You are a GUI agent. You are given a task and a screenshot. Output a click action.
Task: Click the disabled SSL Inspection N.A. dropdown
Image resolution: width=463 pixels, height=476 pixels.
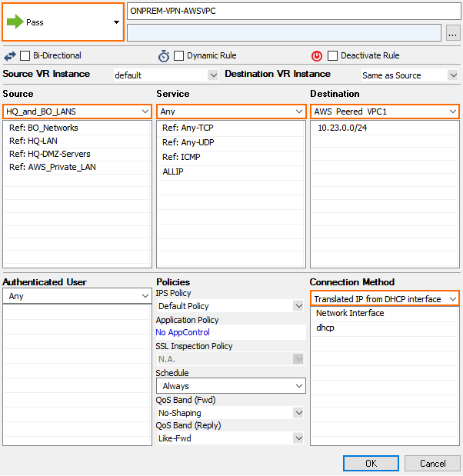(231, 359)
